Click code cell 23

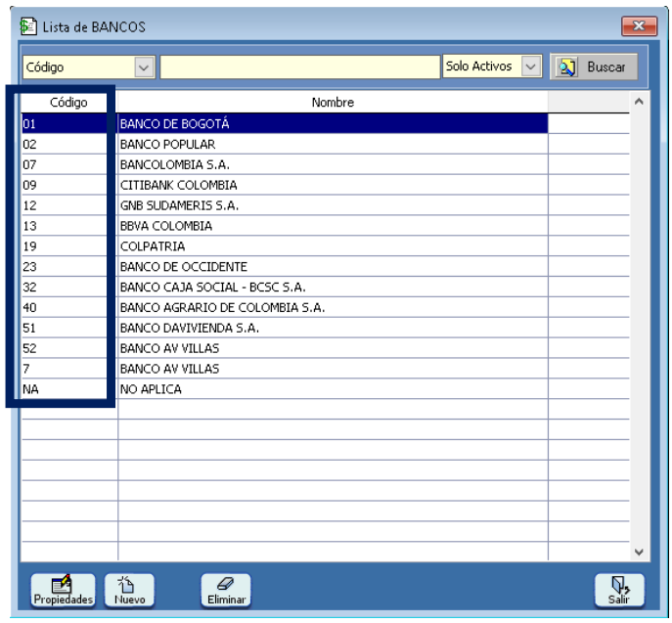69,266
